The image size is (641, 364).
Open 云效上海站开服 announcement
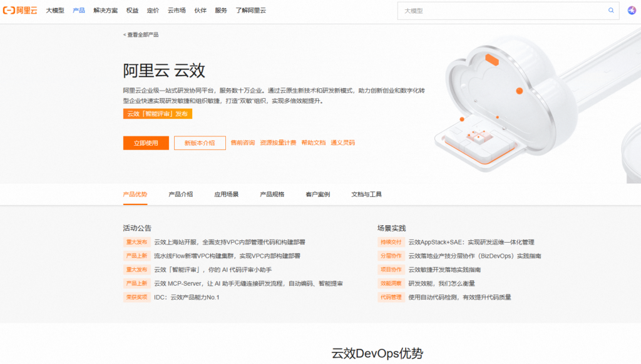(230, 242)
